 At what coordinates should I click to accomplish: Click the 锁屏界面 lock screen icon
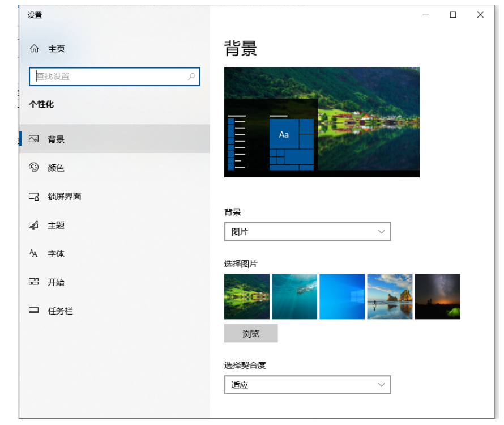pyautogui.click(x=34, y=197)
